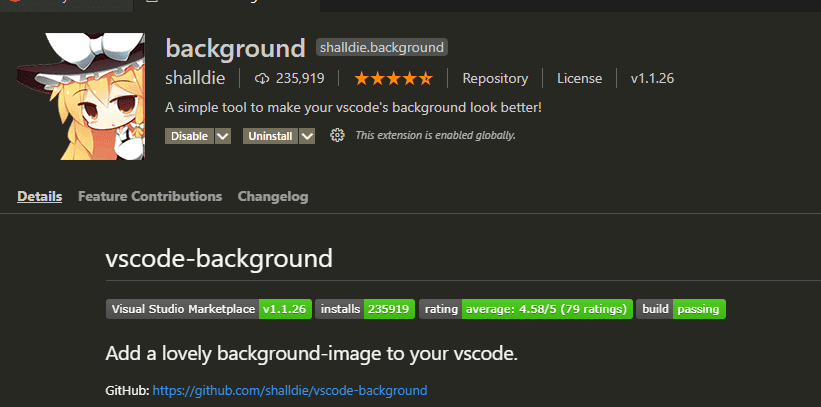Open the GitHub vscode-background URL
This screenshot has width=821, height=407.
290,390
